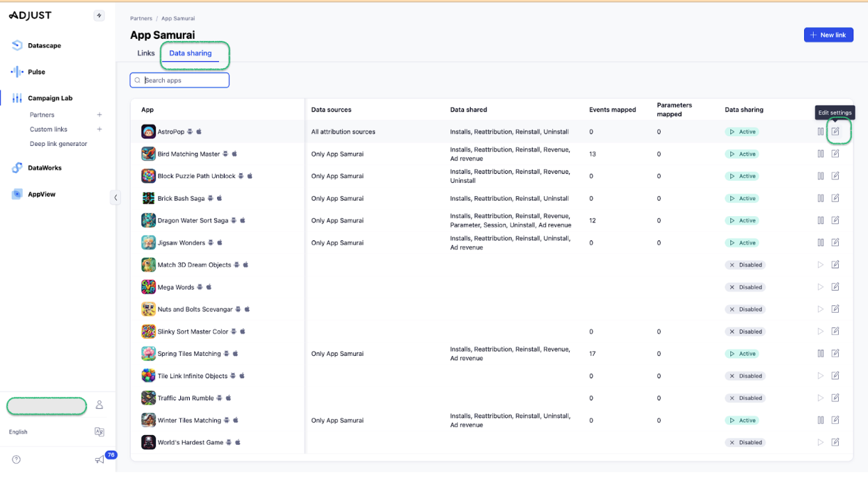868x488 pixels.
Task: Enable sharing for Nuts and Bolts Scevangar
Action: (821, 309)
